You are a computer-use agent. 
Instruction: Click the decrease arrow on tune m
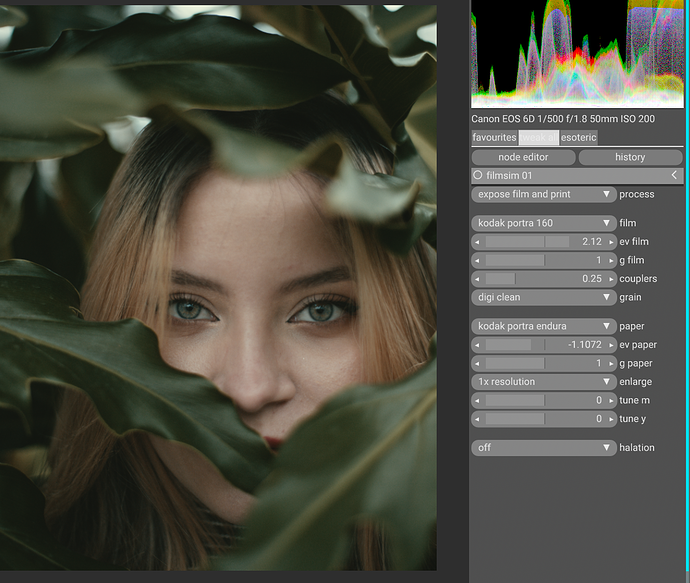click(x=477, y=400)
